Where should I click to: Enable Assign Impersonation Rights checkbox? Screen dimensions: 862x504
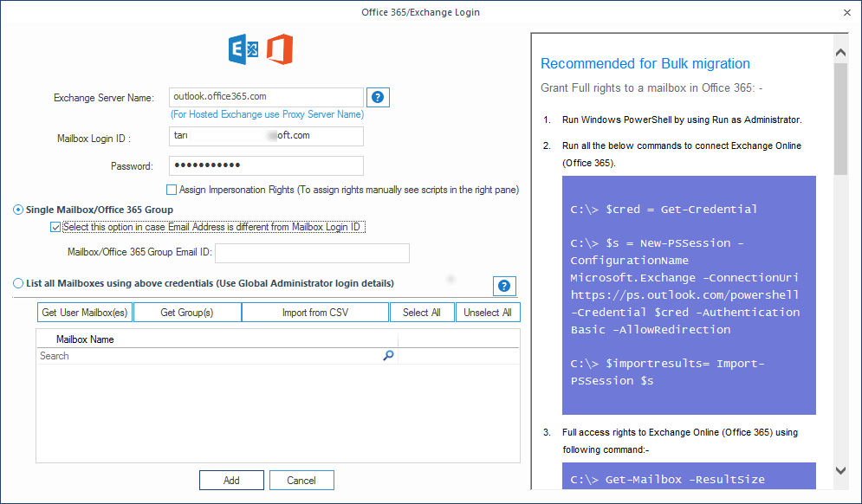172,190
